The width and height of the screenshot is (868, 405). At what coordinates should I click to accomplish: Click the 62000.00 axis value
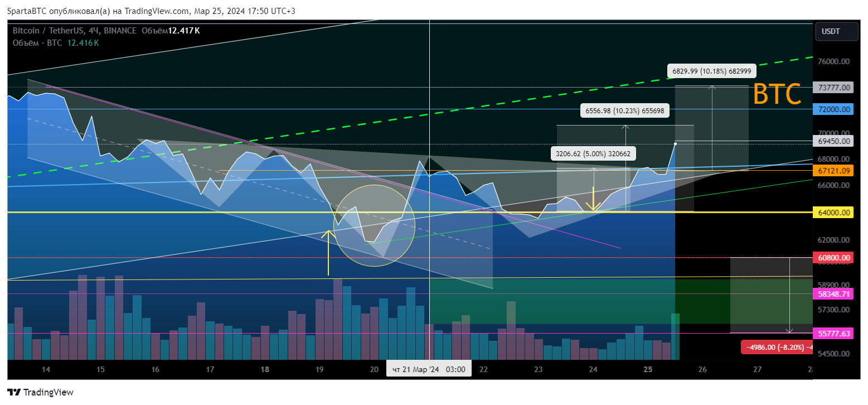(x=834, y=240)
